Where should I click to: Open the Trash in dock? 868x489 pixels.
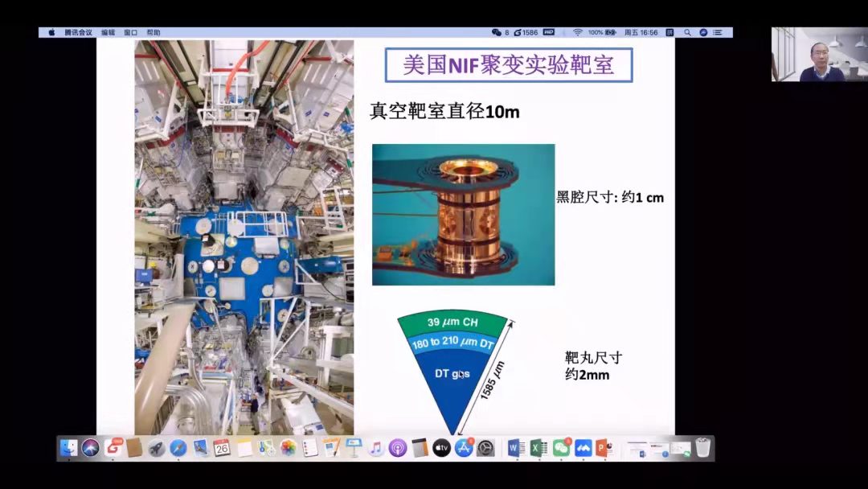[703, 448]
